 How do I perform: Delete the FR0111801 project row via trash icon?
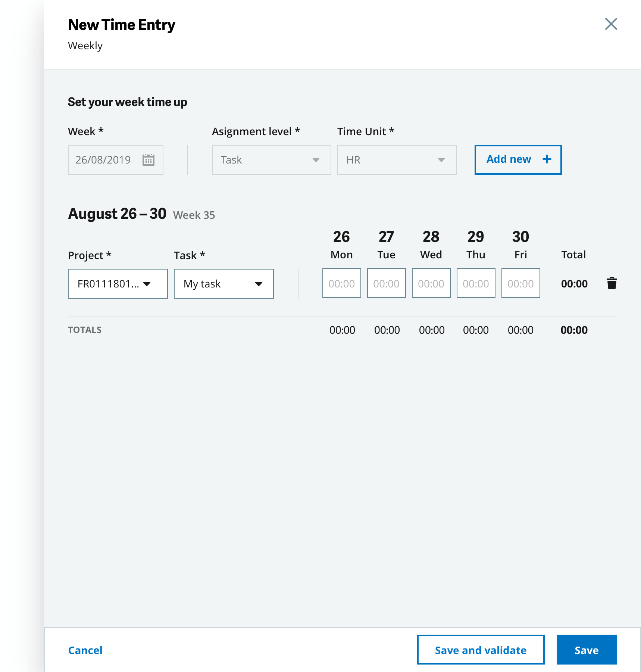coord(612,283)
